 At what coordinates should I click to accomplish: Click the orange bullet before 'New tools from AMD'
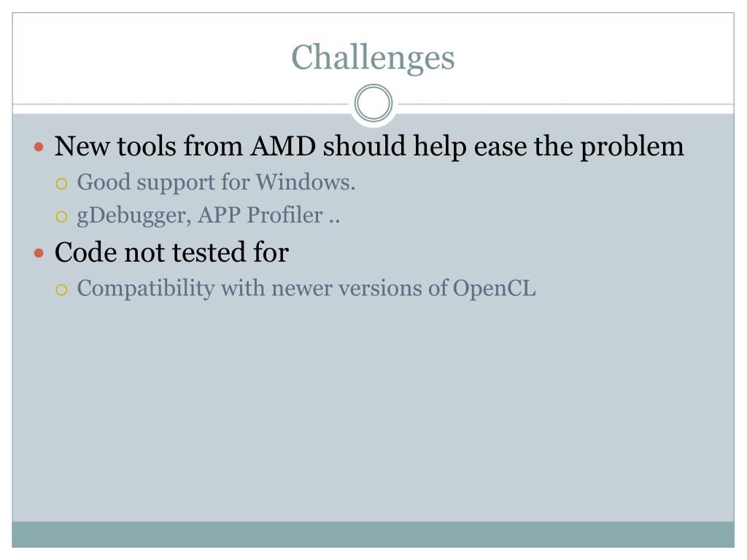39,147
